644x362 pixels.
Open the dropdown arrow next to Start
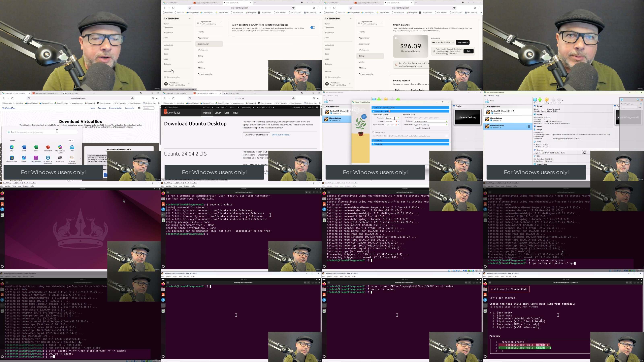(x=563, y=100)
